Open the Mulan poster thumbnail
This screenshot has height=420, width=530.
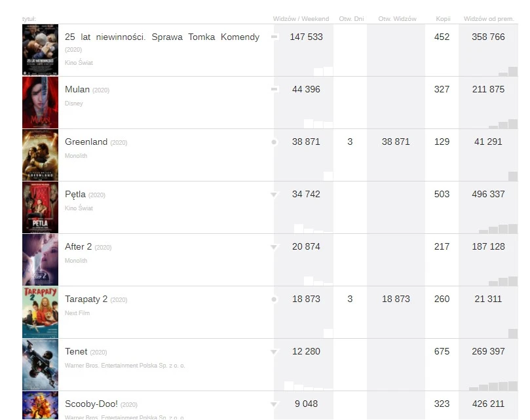point(40,102)
